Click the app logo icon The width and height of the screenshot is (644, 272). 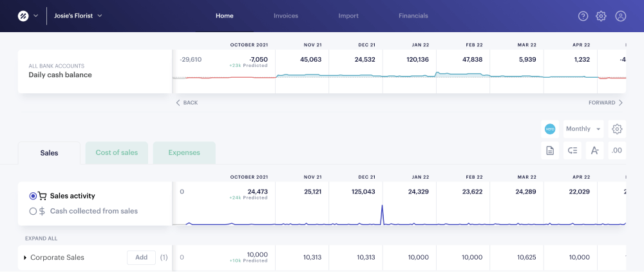coord(23,16)
